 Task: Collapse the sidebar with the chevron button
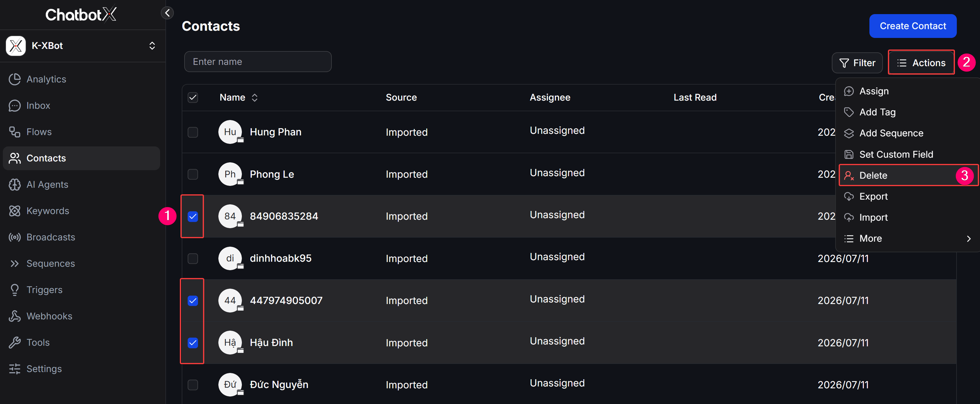[x=167, y=13]
